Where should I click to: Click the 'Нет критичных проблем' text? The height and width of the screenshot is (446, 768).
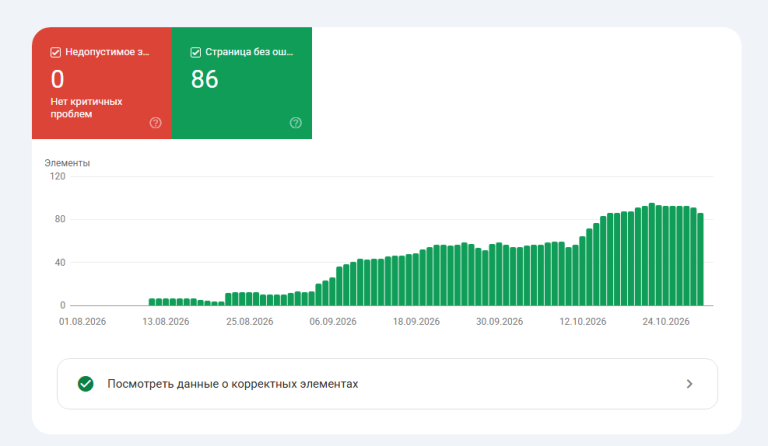pyautogui.click(x=86, y=108)
